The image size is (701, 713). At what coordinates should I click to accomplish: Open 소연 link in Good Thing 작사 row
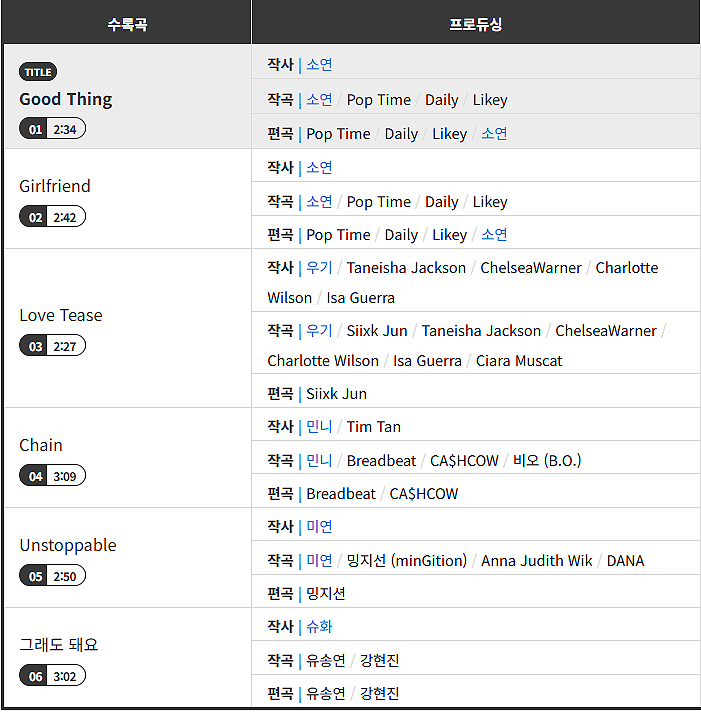tap(319, 65)
